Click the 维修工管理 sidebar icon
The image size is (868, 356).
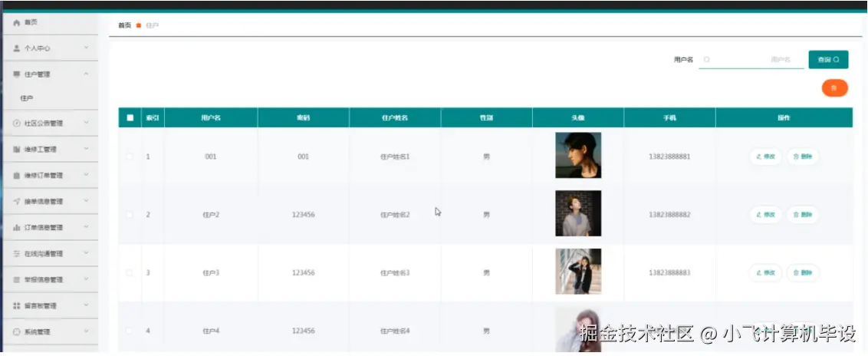[17, 150]
